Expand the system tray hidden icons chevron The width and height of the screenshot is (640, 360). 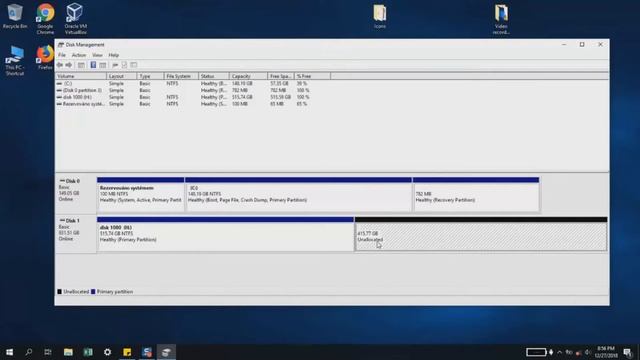(560, 352)
